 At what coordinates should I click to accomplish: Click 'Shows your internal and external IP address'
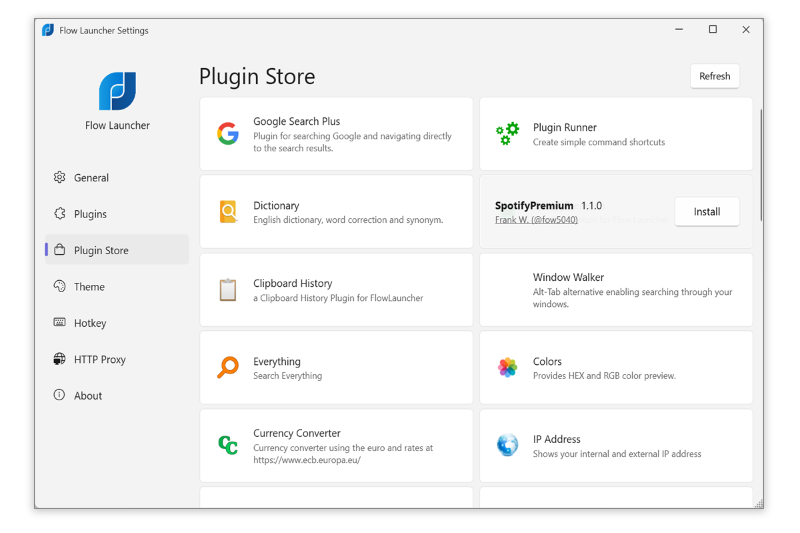pyautogui.click(x=617, y=454)
